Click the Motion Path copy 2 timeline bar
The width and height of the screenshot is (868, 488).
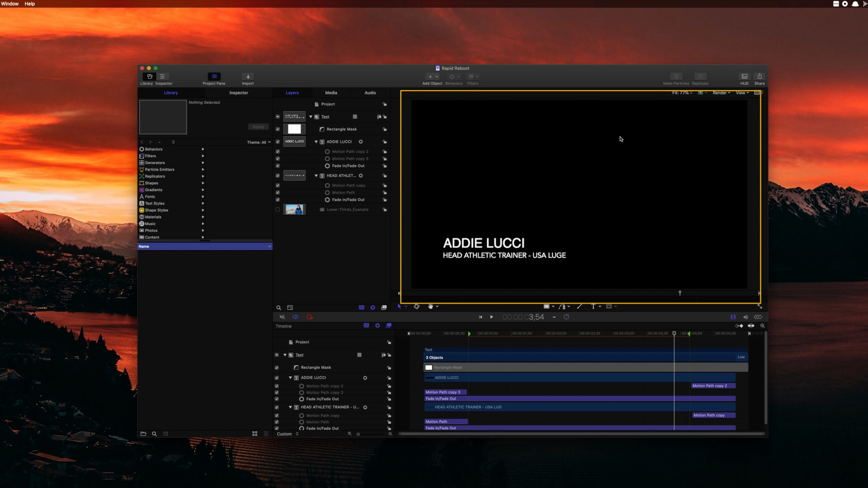coord(713,386)
